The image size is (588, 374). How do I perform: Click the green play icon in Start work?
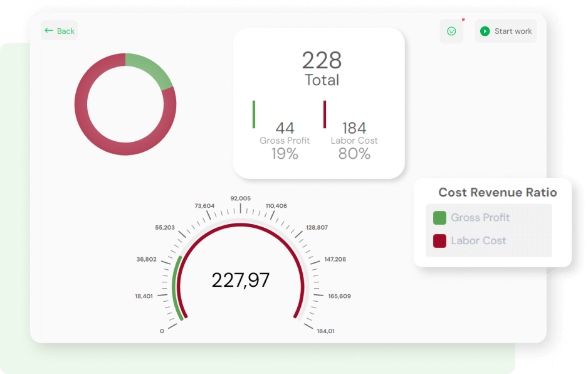pos(485,31)
